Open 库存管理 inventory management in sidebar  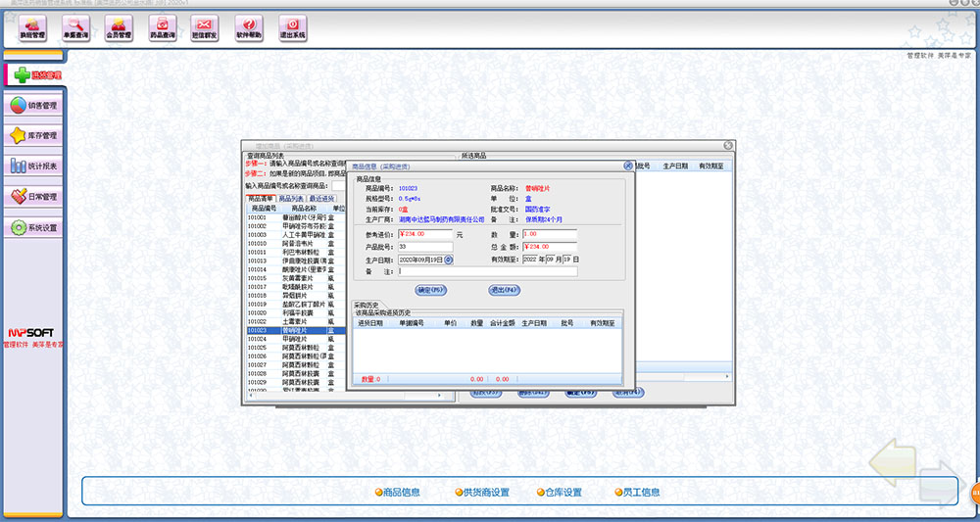[34, 135]
